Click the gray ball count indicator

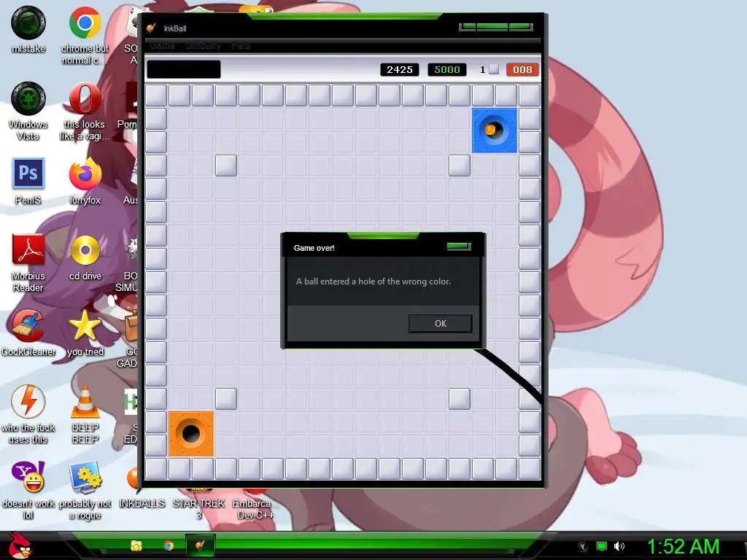click(x=494, y=69)
